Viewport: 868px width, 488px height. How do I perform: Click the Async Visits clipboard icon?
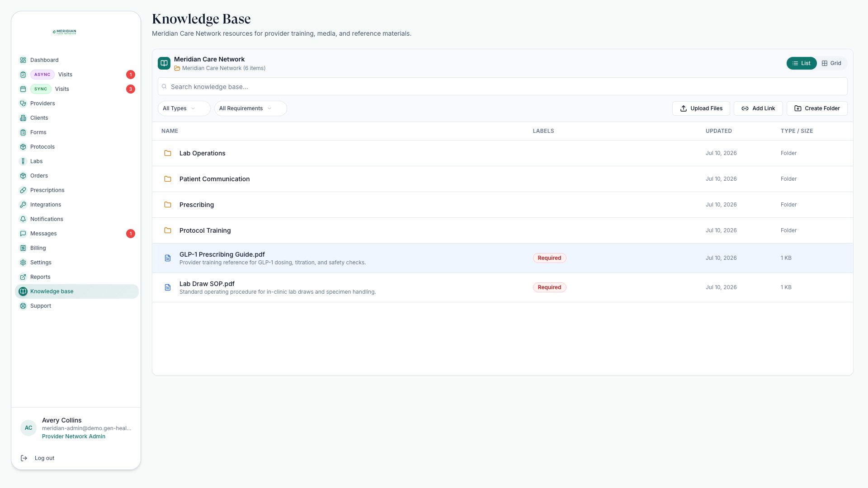coord(23,75)
